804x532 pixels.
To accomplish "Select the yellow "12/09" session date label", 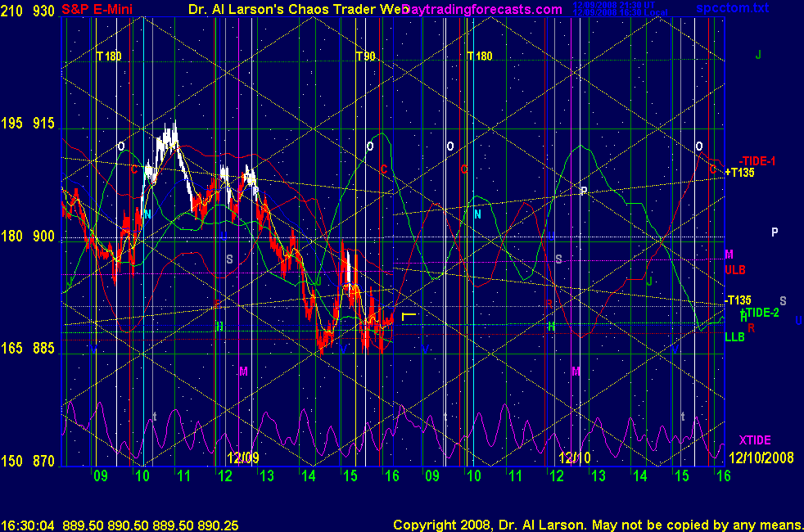I will click(x=243, y=458).
